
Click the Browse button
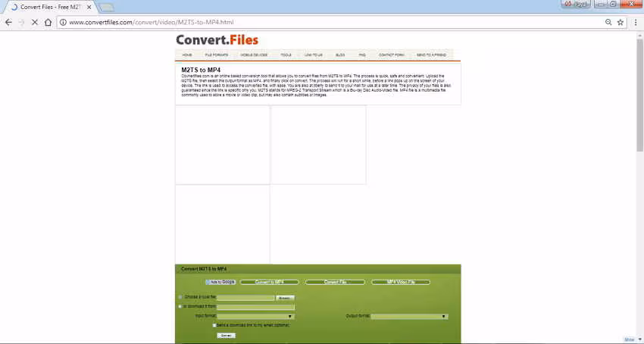click(x=286, y=298)
